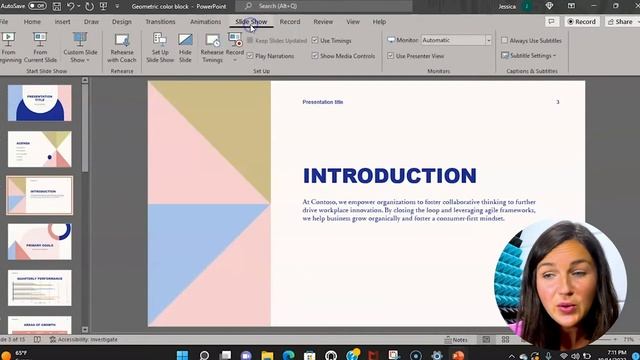This screenshot has height=360, width=640.
Task: Switch to Normal view icon in status bar
Action: point(486,340)
